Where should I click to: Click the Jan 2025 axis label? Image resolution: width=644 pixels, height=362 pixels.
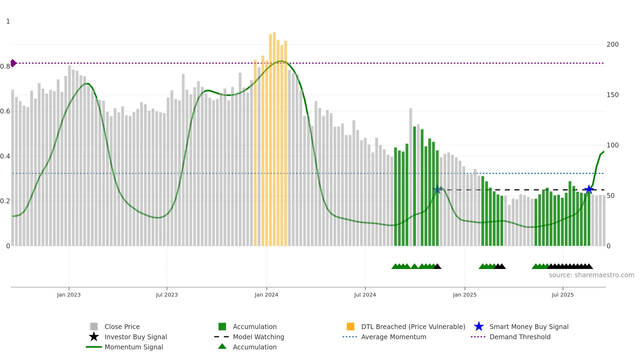click(x=465, y=295)
